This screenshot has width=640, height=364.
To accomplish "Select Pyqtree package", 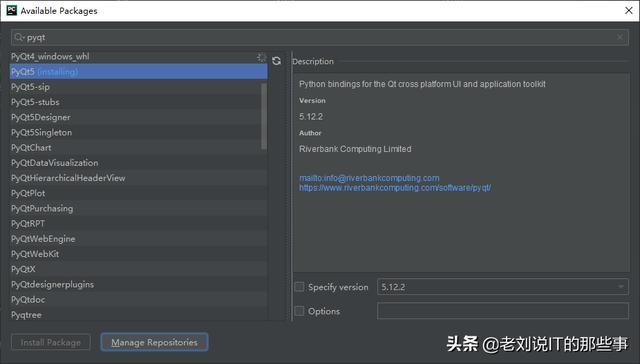I will coord(139,315).
